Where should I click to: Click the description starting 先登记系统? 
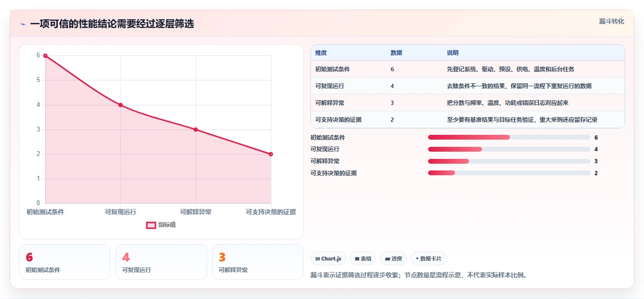510,69
